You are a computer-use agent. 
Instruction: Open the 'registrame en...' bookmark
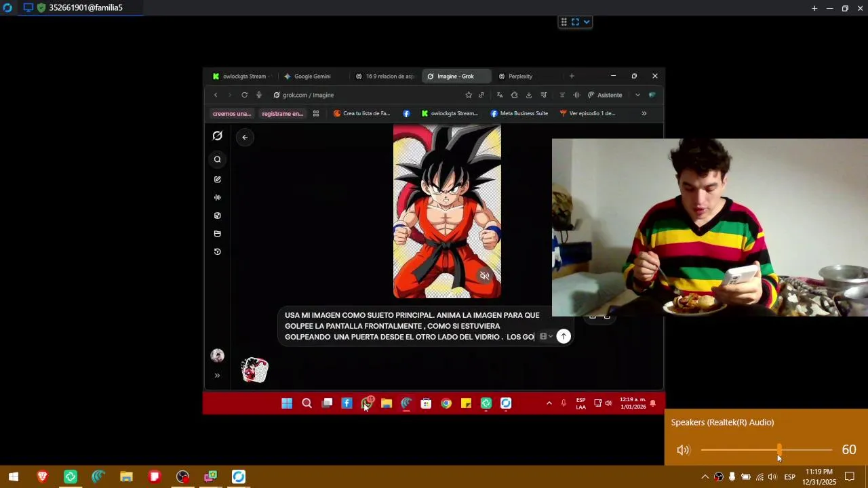[x=282, y=114]
